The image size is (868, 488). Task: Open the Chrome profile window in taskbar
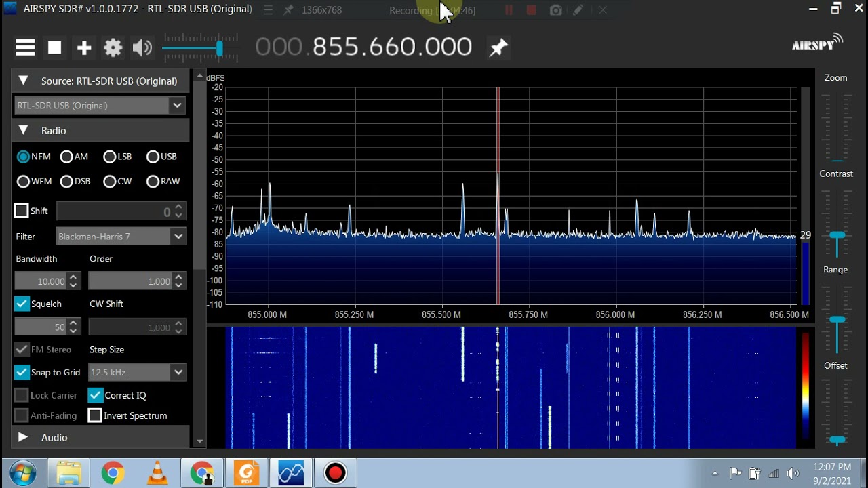point(202,472)
